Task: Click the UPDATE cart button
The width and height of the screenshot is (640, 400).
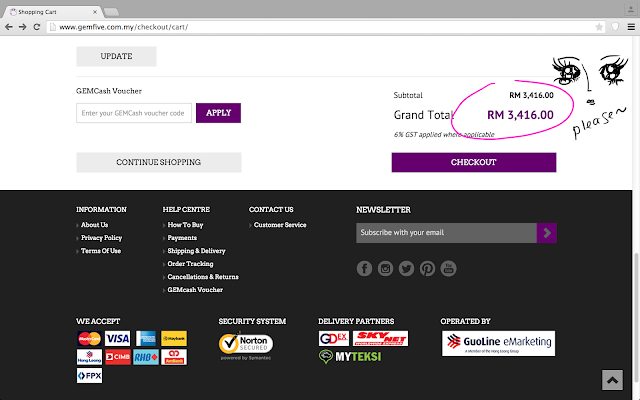Action: point(116,56)
